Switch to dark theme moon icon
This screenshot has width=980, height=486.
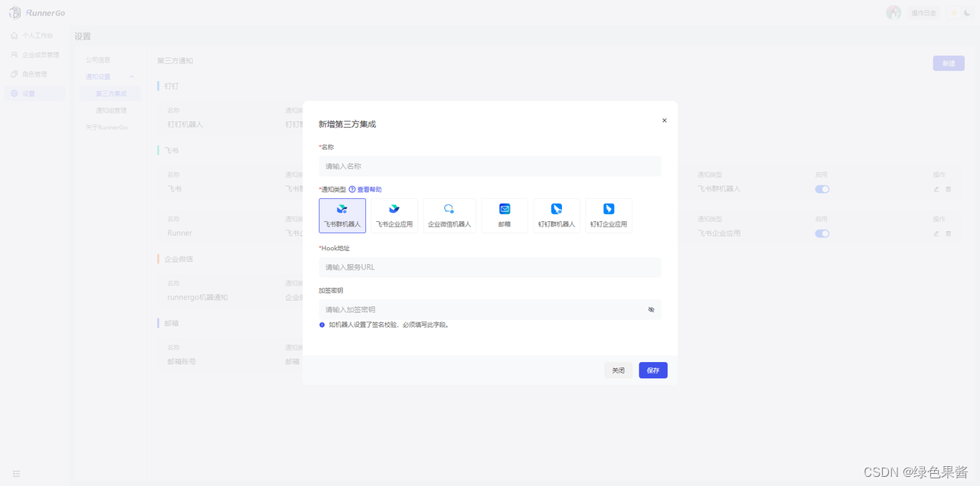[x=967, y=13]
